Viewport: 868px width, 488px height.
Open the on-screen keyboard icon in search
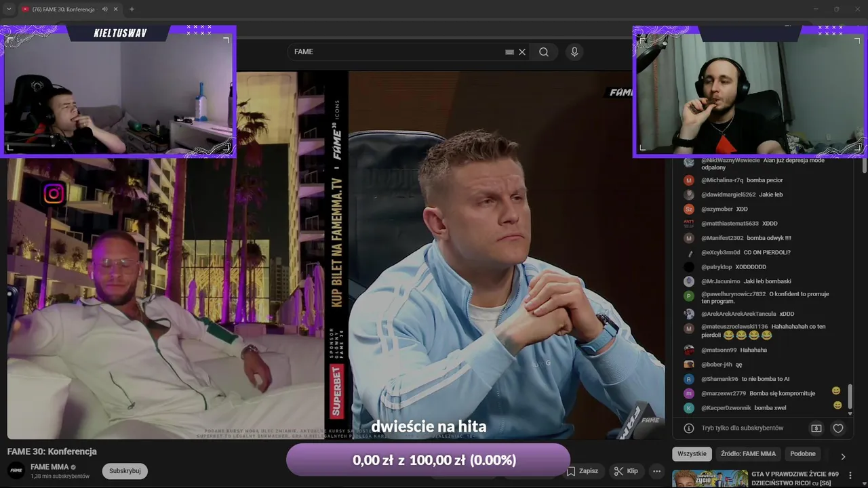point(509,52)
